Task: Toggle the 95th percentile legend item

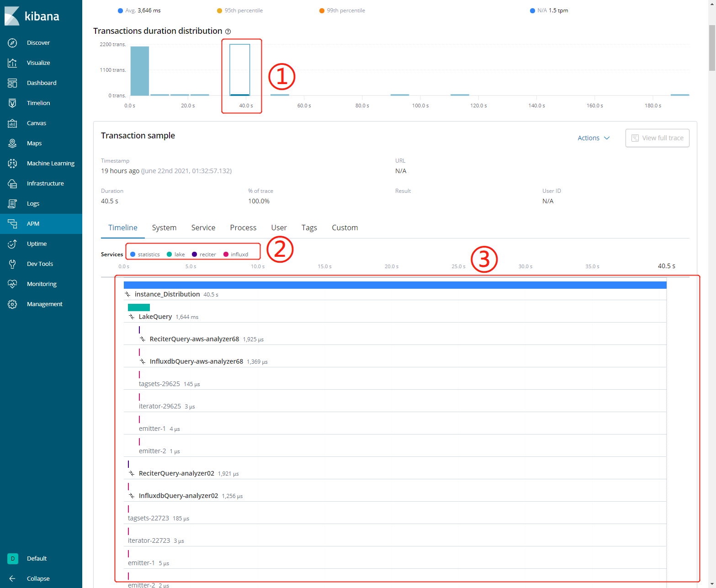Action: [x=240, y=11]
